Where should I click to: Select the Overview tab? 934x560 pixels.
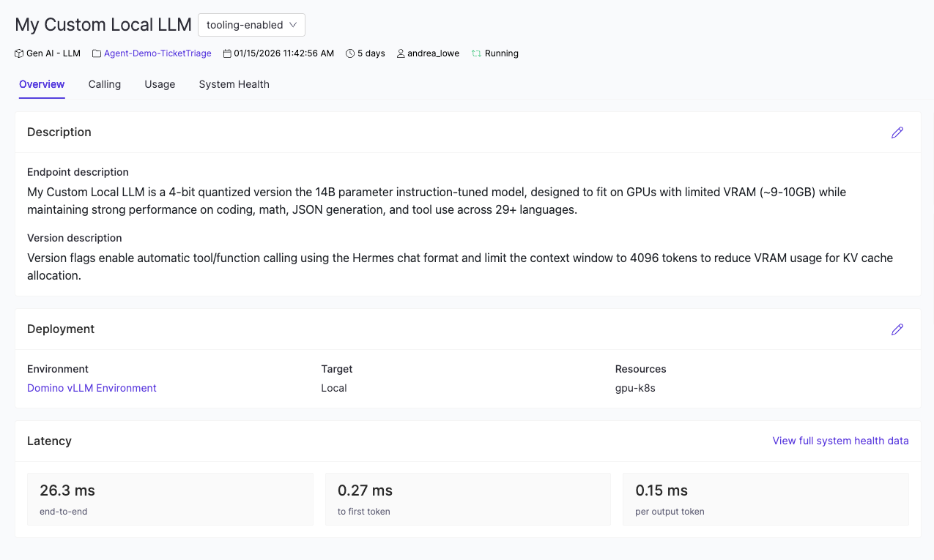pos(42,84)
